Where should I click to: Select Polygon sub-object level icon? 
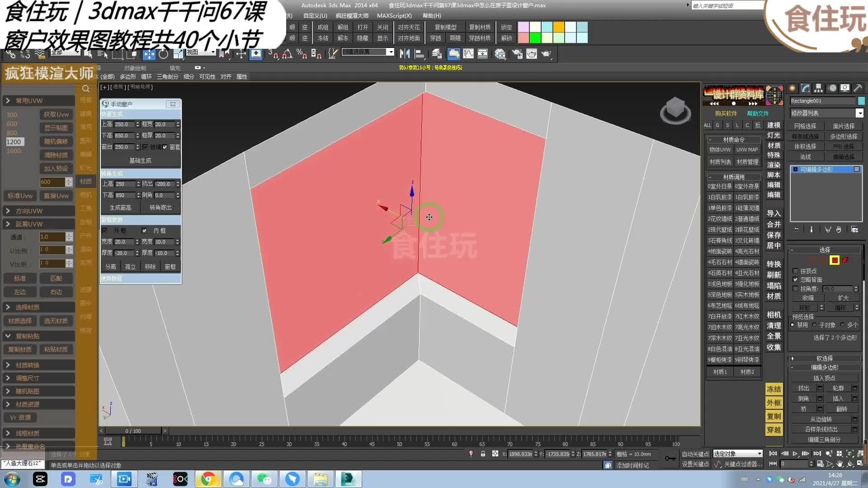835,260
